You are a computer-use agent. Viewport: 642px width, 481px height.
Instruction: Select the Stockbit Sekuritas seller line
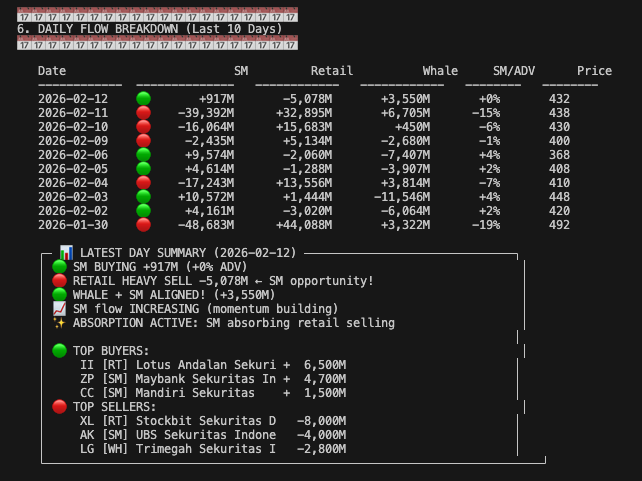(212, 421)
